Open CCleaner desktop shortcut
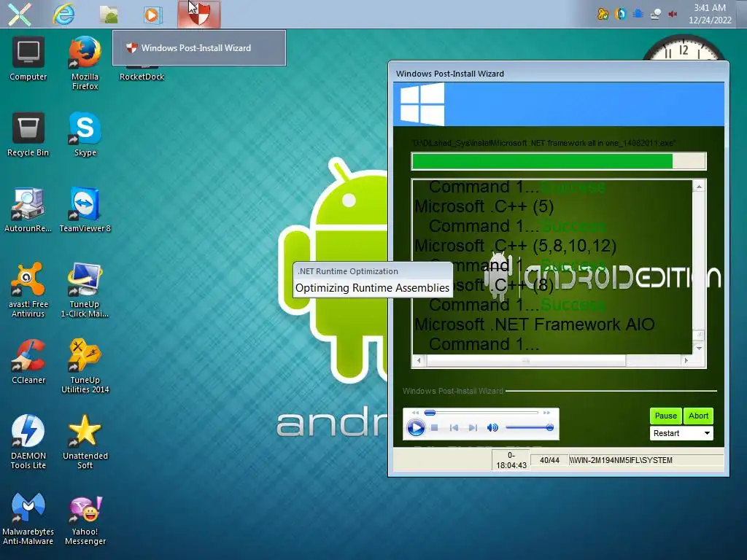Screen dimensions: 747x560 (x=28, y=362)
